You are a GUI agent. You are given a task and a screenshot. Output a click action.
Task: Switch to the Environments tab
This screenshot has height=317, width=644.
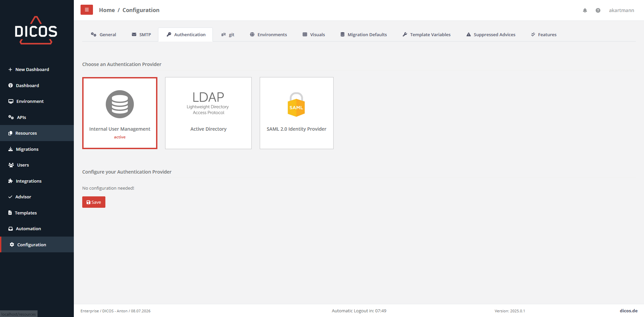point(268,35)
